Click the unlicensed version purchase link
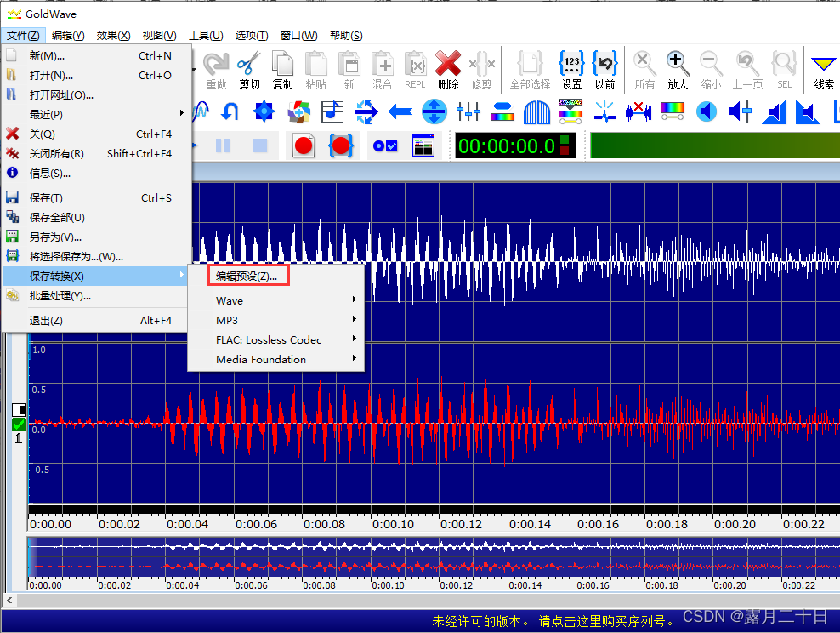This screenshot has width=840, height=633. pos(553,621)
